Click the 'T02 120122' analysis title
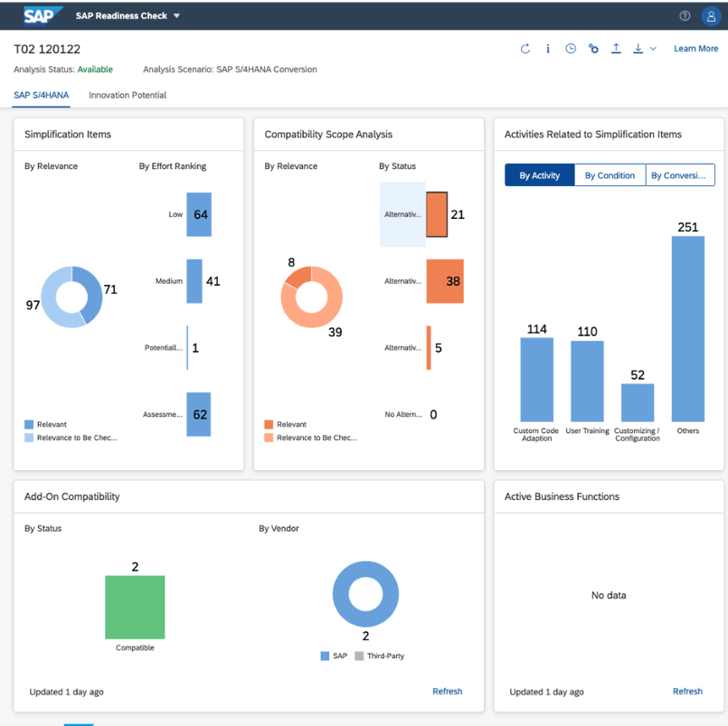Screen dimensions: 728x726 47,49
